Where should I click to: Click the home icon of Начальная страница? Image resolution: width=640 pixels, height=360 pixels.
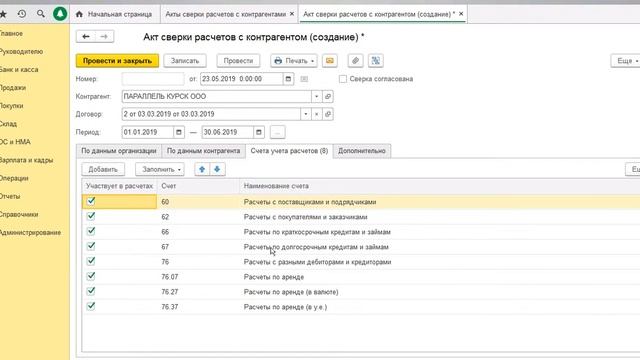(x=79, y=14)
